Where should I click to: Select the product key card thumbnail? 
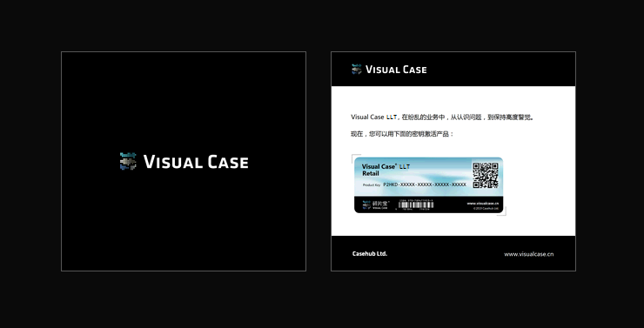pos(428,184)
